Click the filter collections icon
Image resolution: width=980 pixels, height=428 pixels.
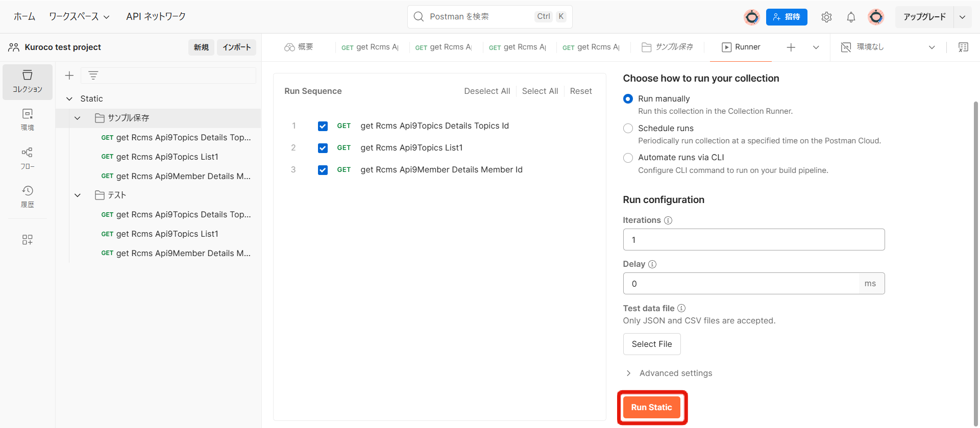93,75
